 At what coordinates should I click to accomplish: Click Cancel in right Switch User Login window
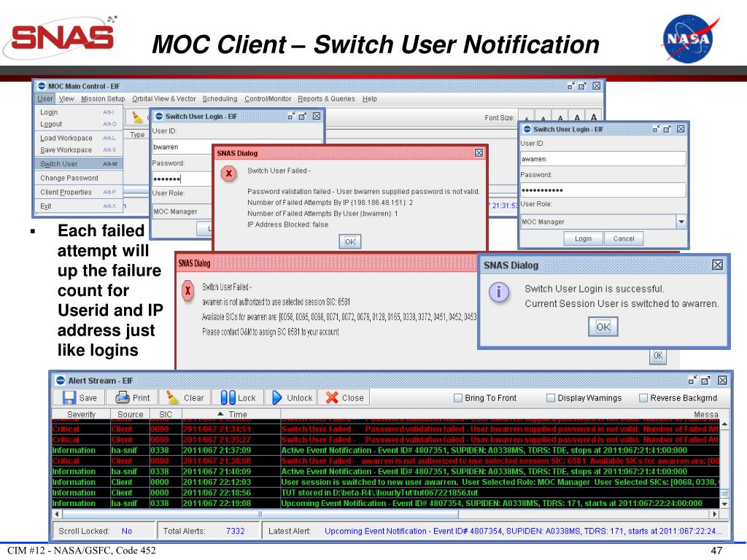[624, 238]
